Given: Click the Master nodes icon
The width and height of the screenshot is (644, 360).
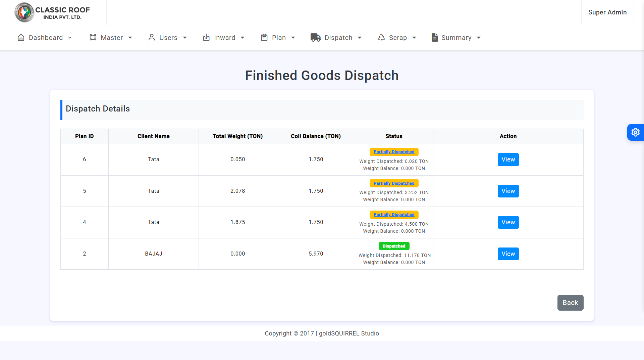Looking at the screenshot, I should [93, 38].
